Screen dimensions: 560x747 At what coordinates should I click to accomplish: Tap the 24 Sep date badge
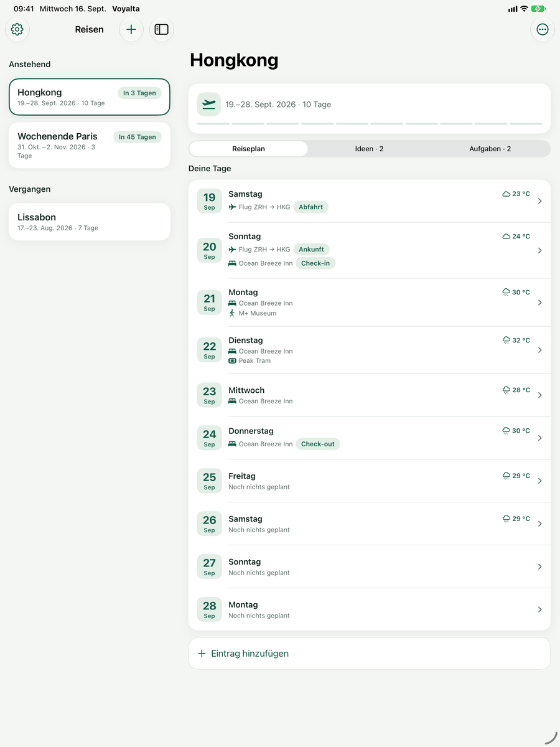[x=209, y=438]
